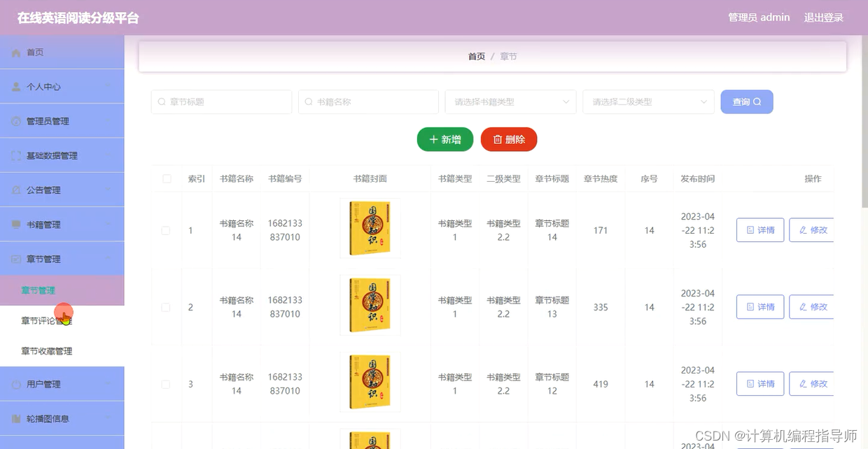This screenshot has height=449, width=868.
Task: Click the icon beside 公告管理
Action: tap(16, 190)
